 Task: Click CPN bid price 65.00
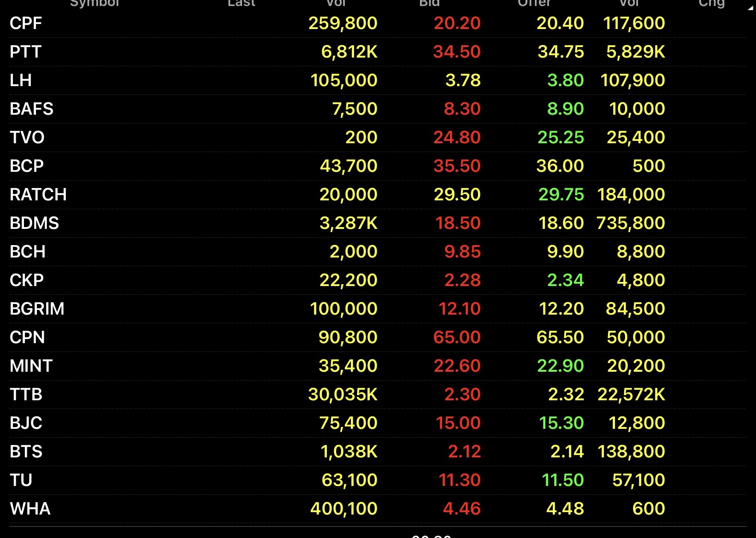tap(457, 337)
